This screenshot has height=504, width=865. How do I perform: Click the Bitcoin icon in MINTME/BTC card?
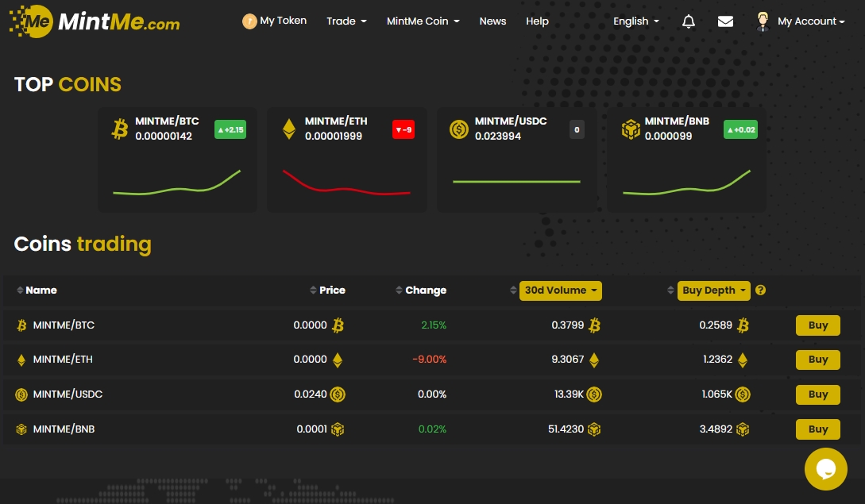click(x=120, y=129)
